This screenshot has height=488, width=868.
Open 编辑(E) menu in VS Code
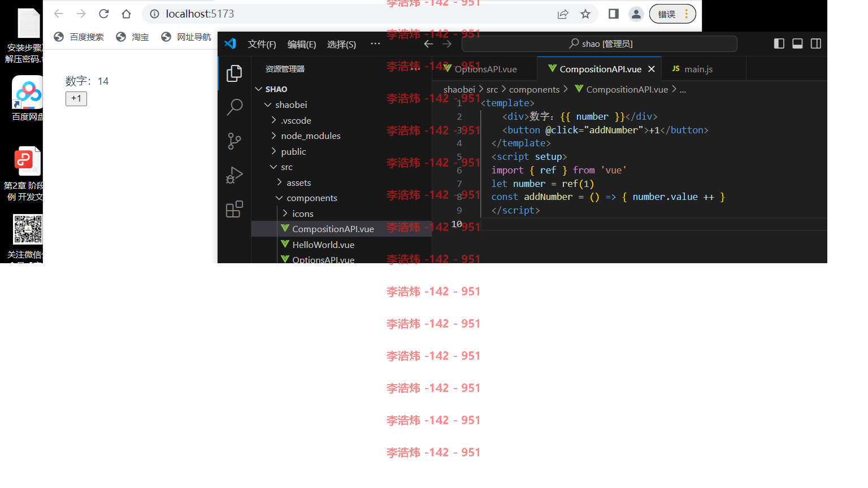pyautogui.click(x=302, y=44)
